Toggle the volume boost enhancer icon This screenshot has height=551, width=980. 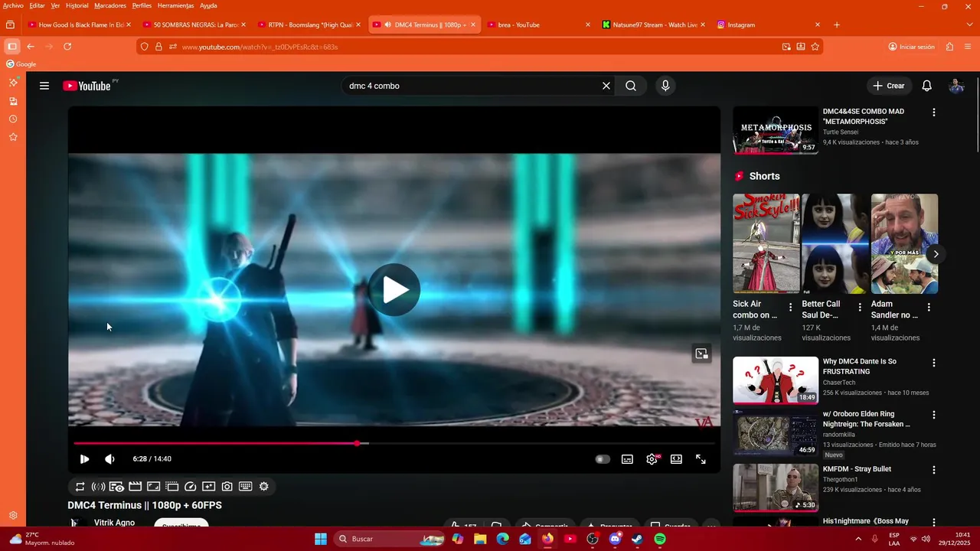(98, 487)
